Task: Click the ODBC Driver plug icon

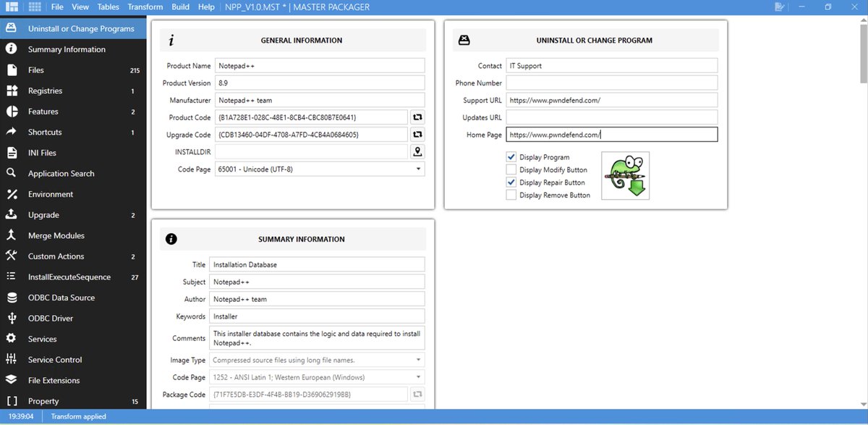Action: point(12,319)
